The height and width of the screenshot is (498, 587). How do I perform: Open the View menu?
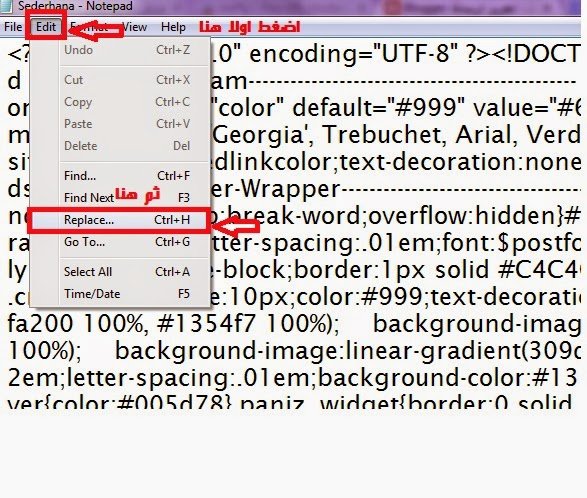pyautogui.click(x=134, y=27)
